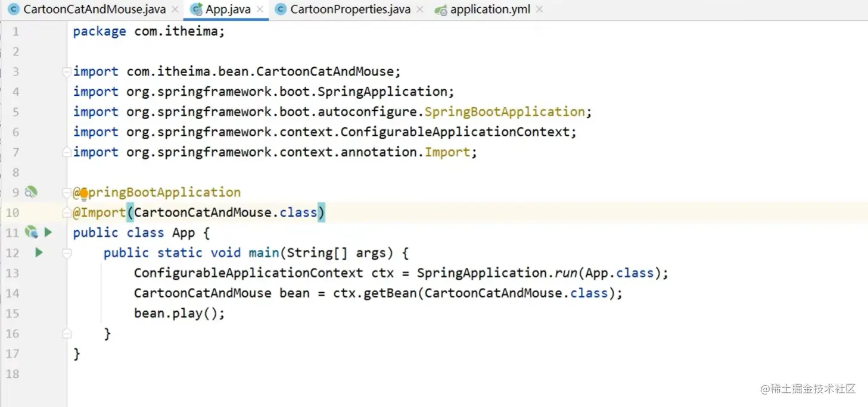
Task: Collapse the main method fold on line 12
Action: point(67,253)
